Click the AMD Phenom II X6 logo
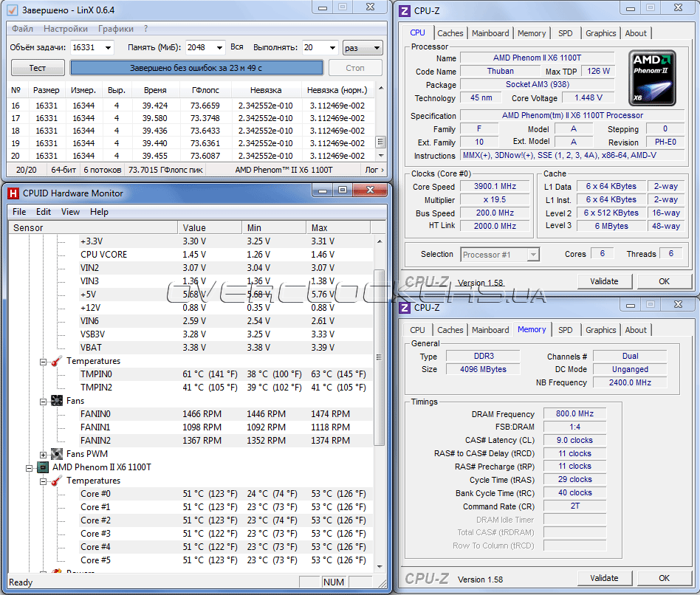 click(653, 78)
